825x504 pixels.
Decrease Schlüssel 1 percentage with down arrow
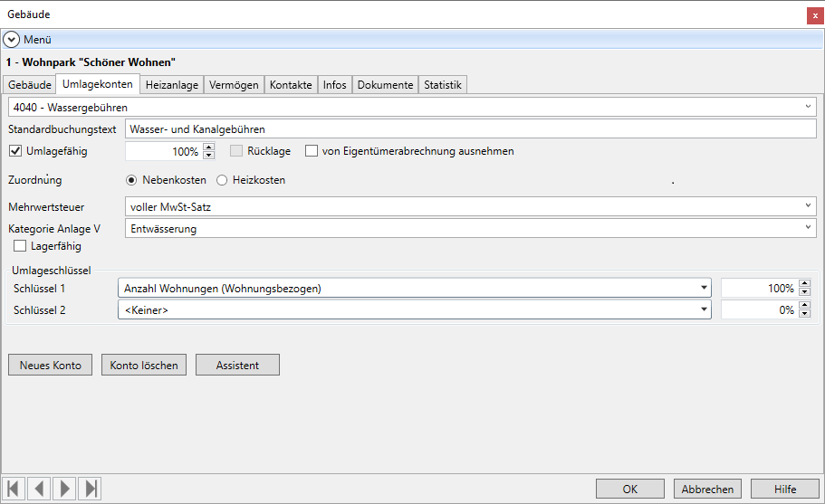click(x=804, y=292)
